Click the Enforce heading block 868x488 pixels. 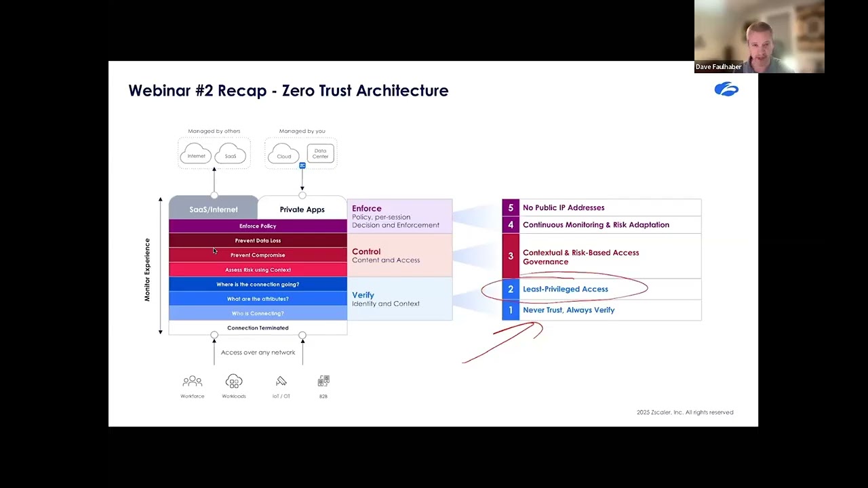pyautogui.click(x=399, y=216)
